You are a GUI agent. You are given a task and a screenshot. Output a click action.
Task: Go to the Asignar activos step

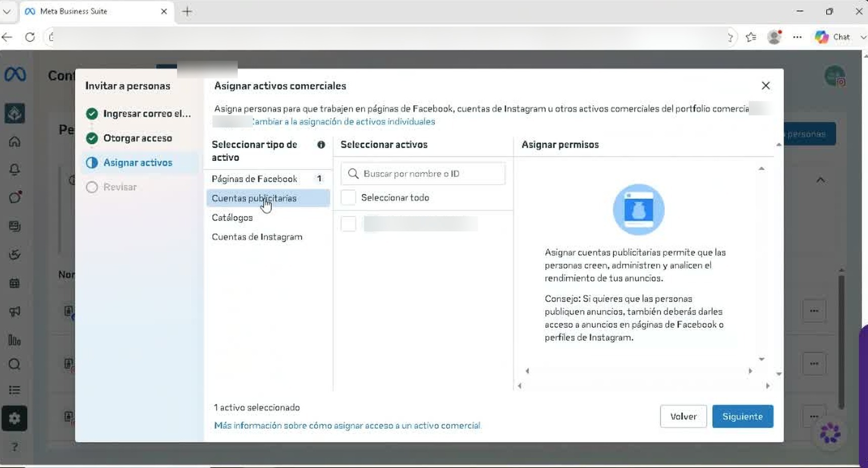point(139,162)
